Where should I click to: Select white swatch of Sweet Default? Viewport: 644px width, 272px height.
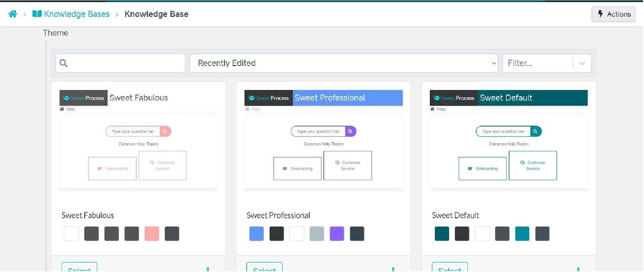pos(482,234)
